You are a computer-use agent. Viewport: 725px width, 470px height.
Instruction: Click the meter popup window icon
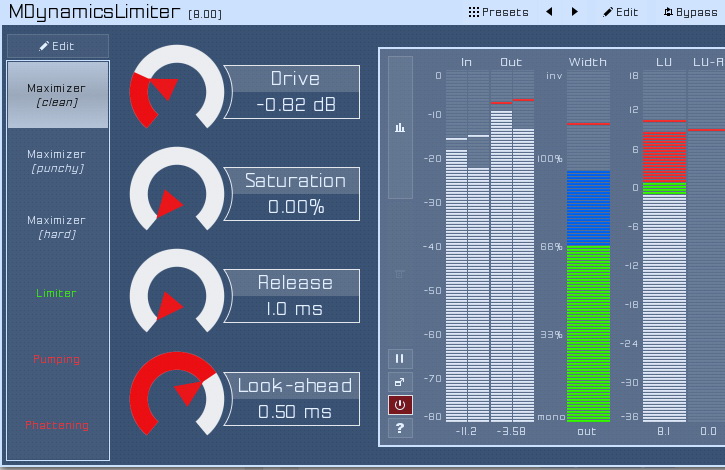pos(400,382)
